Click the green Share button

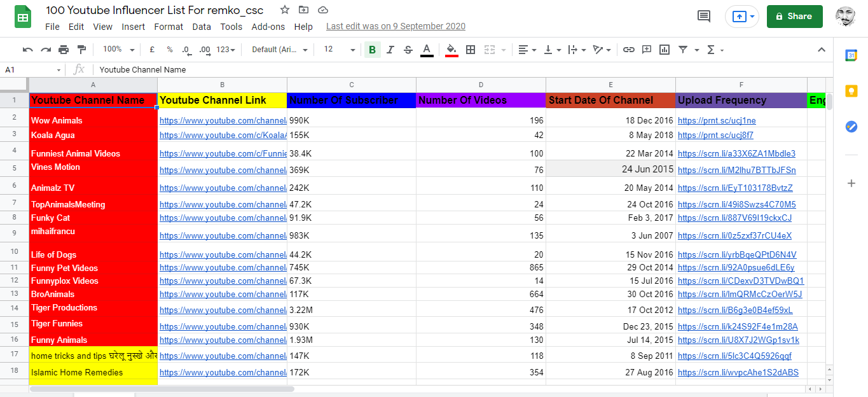pos(794,17)
